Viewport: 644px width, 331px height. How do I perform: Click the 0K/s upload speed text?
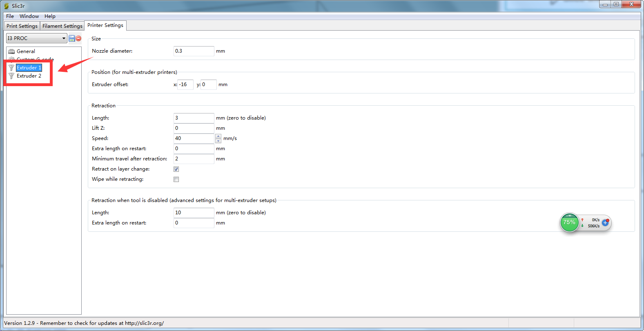(596, 220)
